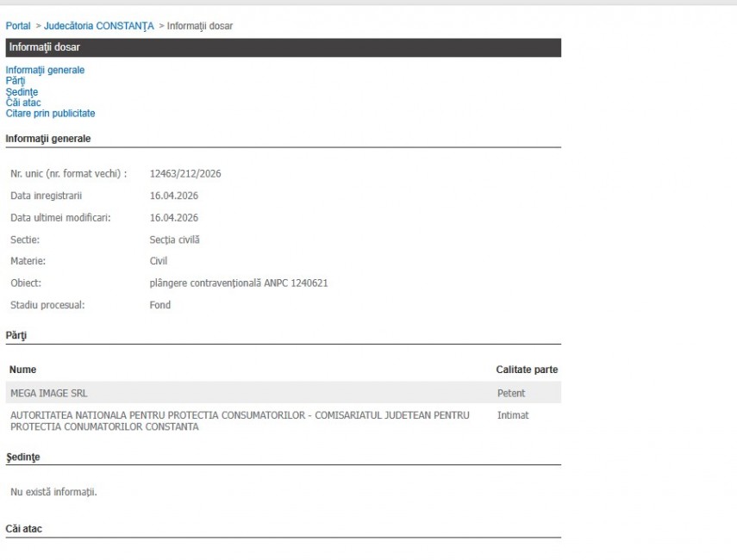The height and width of the screenshot is (560, 737).
Task: Click the Portal breadcrumb link
Action: click(18, 26)
